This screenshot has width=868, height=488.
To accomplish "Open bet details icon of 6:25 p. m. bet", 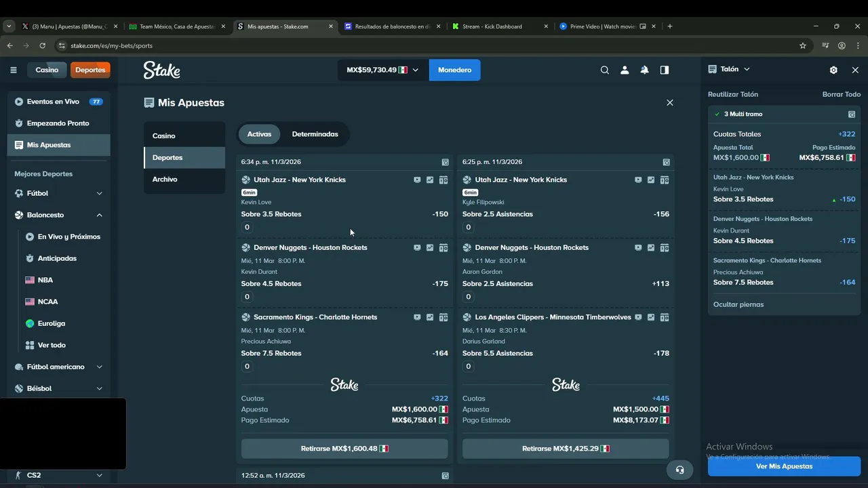I will pos(666,162).
